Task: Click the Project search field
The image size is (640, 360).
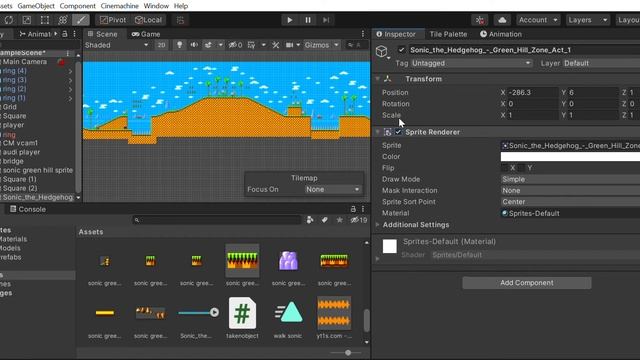Action: coord(216,220)
